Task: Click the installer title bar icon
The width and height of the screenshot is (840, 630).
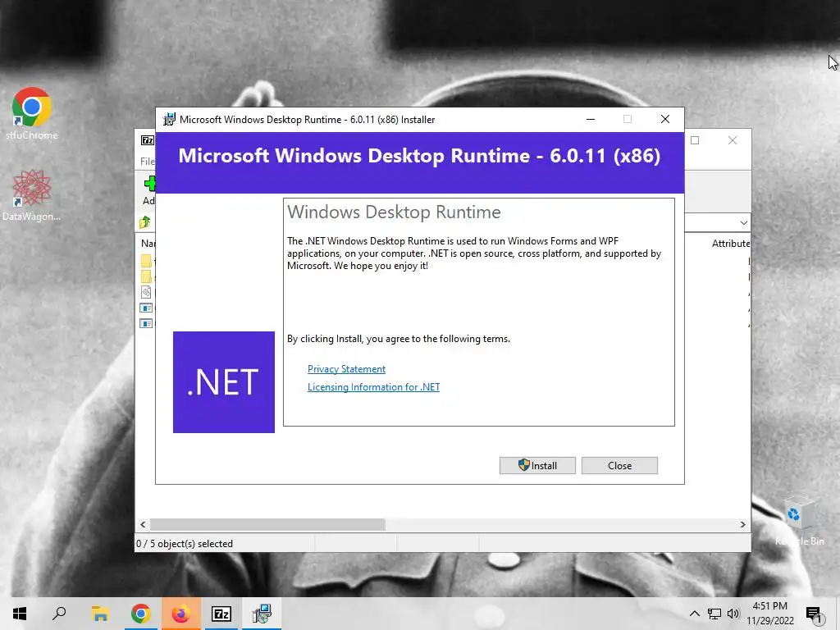Action: pos(169,120)
